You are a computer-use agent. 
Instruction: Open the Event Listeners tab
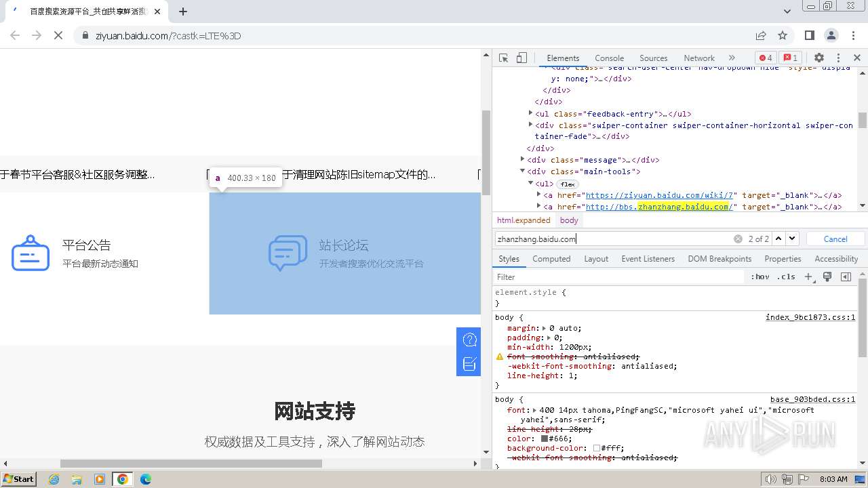648,259
